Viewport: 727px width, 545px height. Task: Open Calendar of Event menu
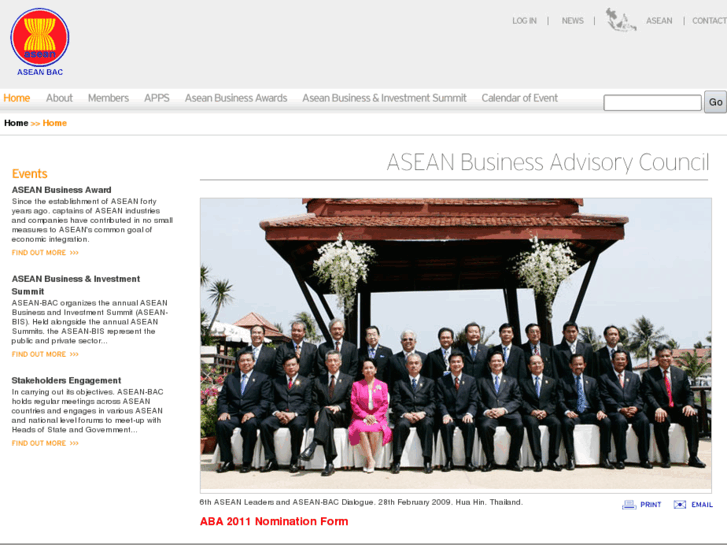[520, 98]
